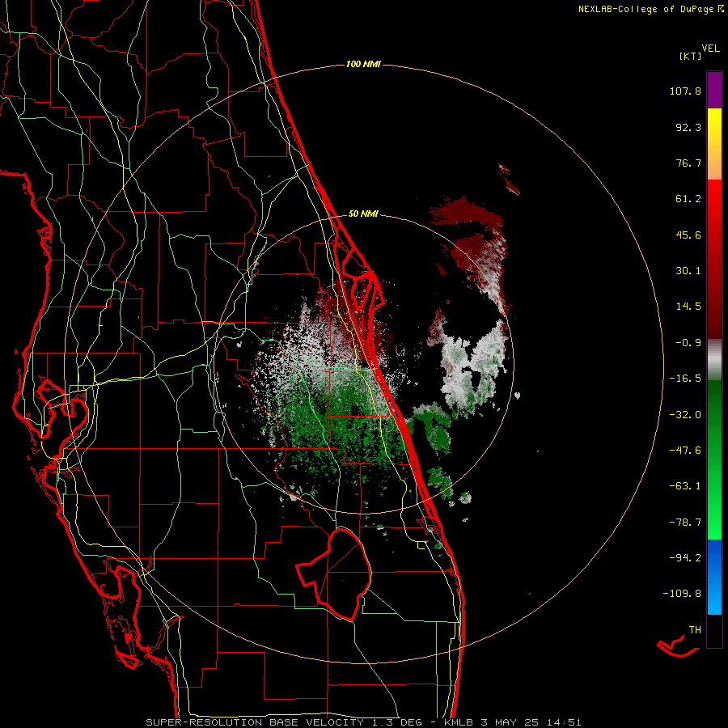Click the KMLB station identifier text
This screenshot has width=728, height=728.
click(459, 722)
